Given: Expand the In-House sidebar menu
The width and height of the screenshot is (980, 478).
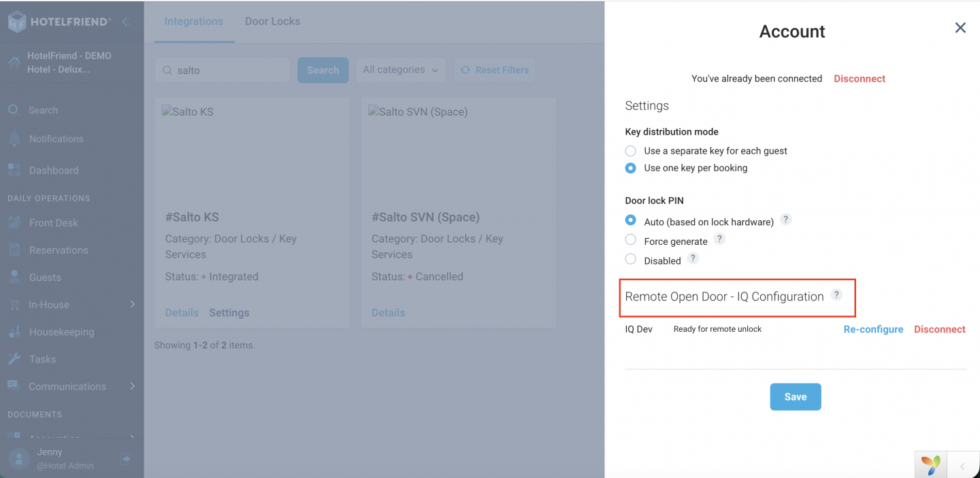Looking at the screenshot, I should [71, 305].
